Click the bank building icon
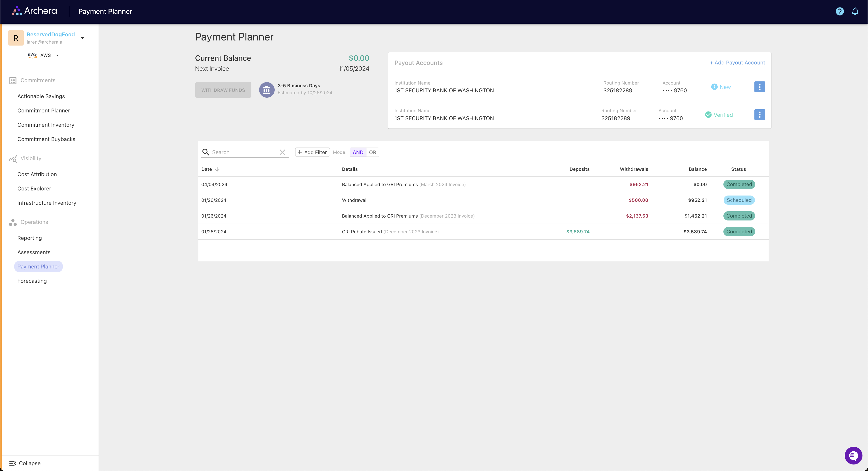The height and width of the screenshot is (471, 868). click(267, 90)
